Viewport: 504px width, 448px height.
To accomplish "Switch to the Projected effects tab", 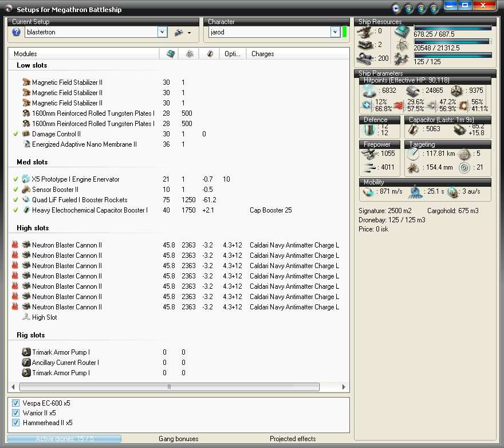I will pyautogui.click(x=293, y=439).
